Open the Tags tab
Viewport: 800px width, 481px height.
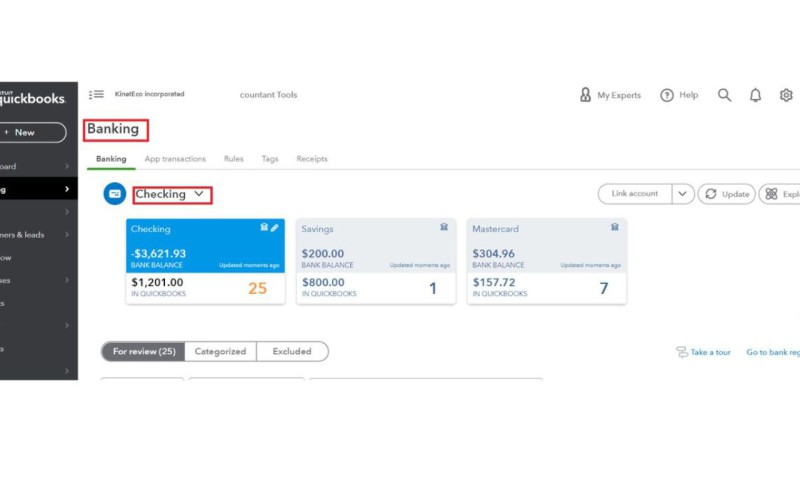(x=270, y=159)
